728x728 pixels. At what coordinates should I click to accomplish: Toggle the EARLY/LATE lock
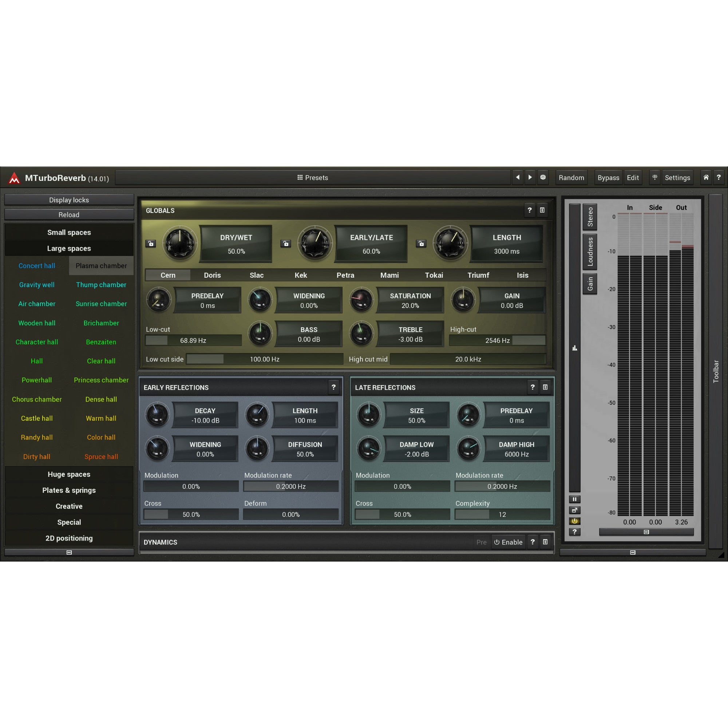click(286, 244)
